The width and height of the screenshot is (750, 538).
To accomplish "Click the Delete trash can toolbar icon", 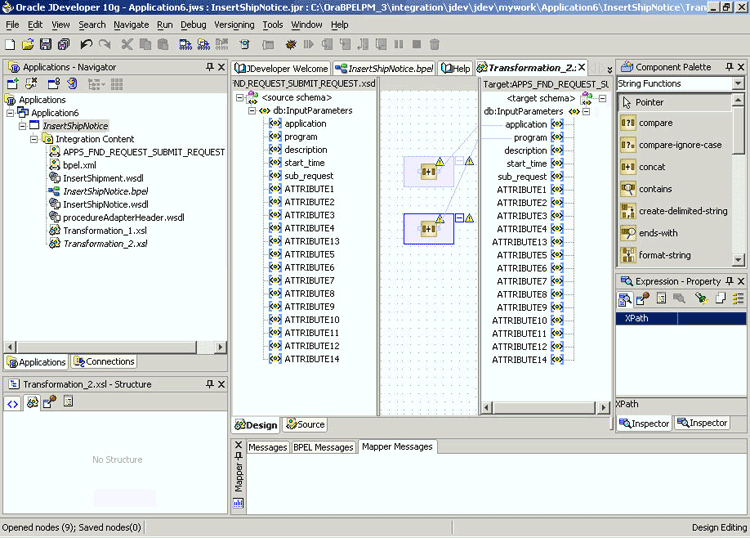I will point(434,44).
